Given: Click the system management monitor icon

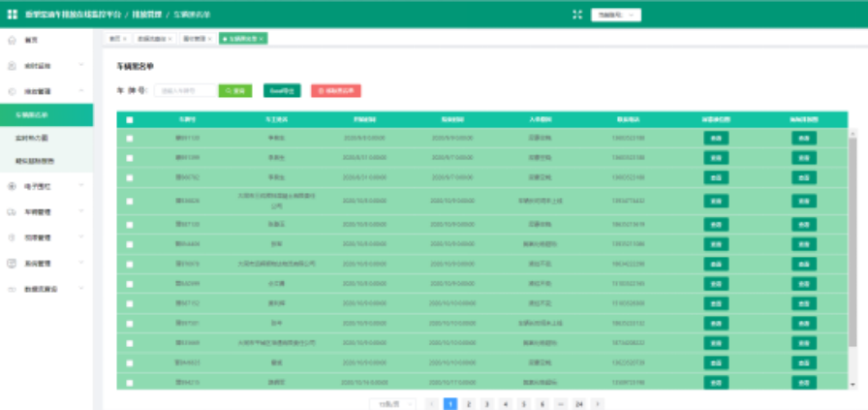Looking at the screenshot, I should click(12, 263).
